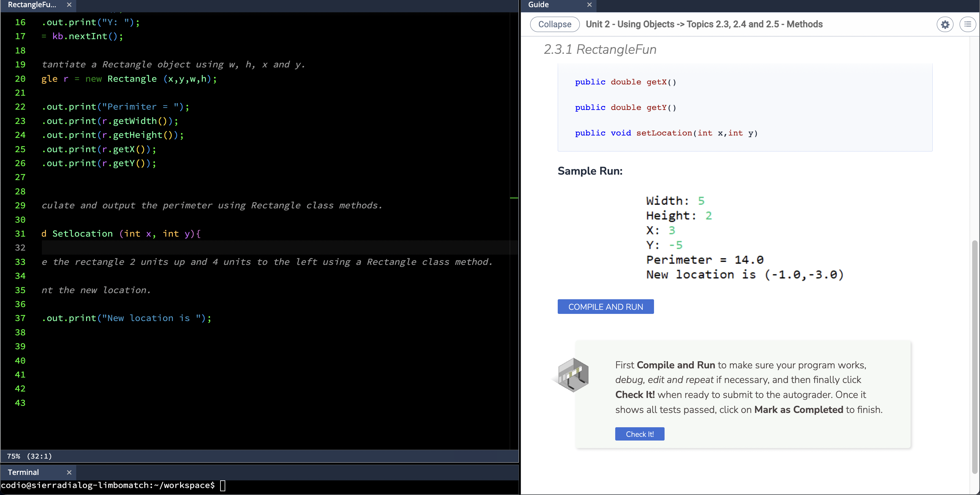Open the settings gear icon
The width and height of the screenshot is (980, 495).
coord(945,24)
